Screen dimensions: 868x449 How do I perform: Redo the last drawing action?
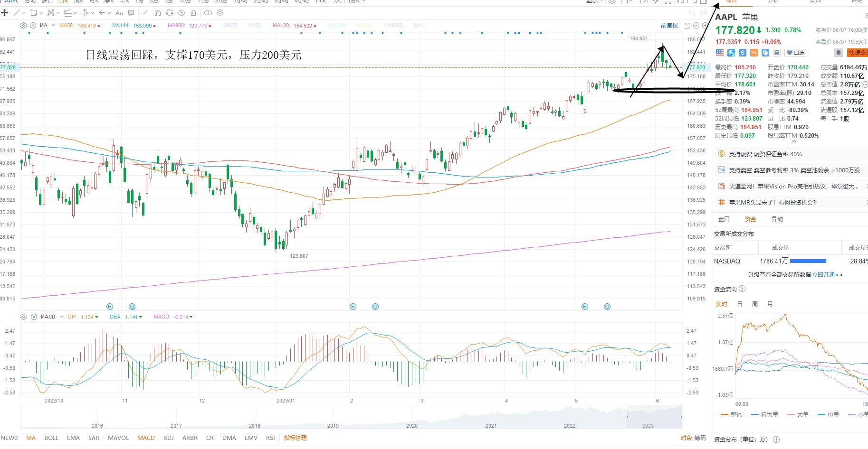click(x=704, y=13)
